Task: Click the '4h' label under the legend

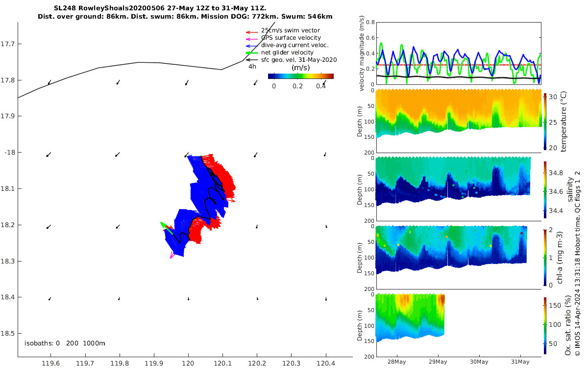Action: coord(252,67)
